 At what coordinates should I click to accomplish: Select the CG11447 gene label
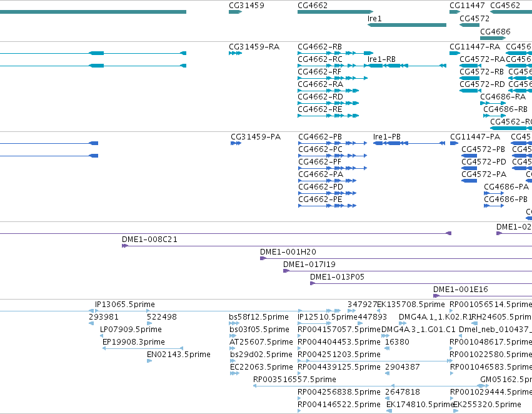[467, 6]
